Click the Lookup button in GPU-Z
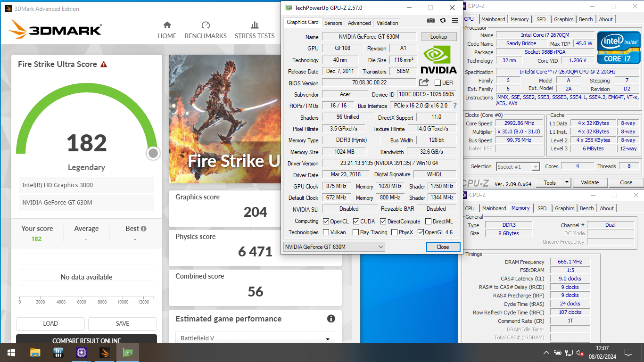This screenshot has height=362, width=644. (x=438, y=37)
